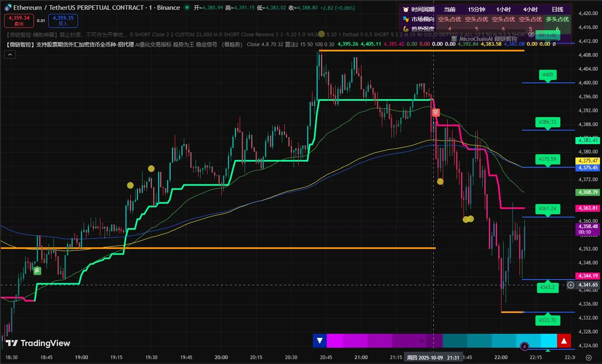
Task: Click the red 空 short signal label on the chart
Action: [436, 112]
